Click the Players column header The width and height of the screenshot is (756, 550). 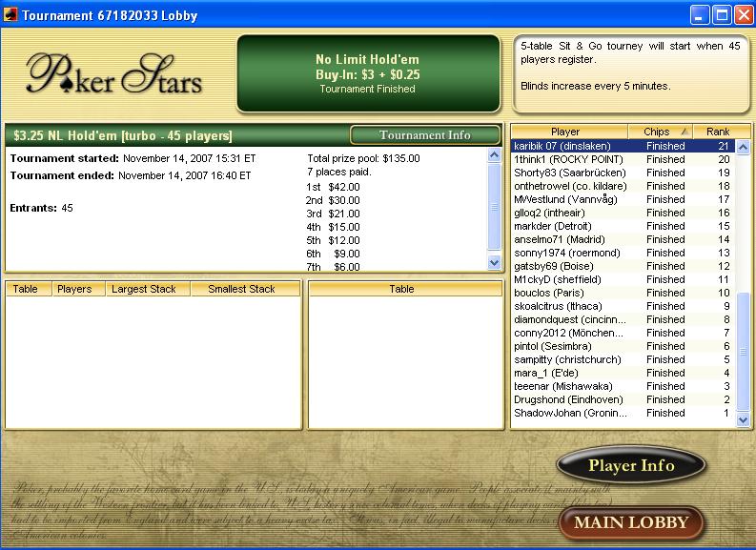[78, 289]
